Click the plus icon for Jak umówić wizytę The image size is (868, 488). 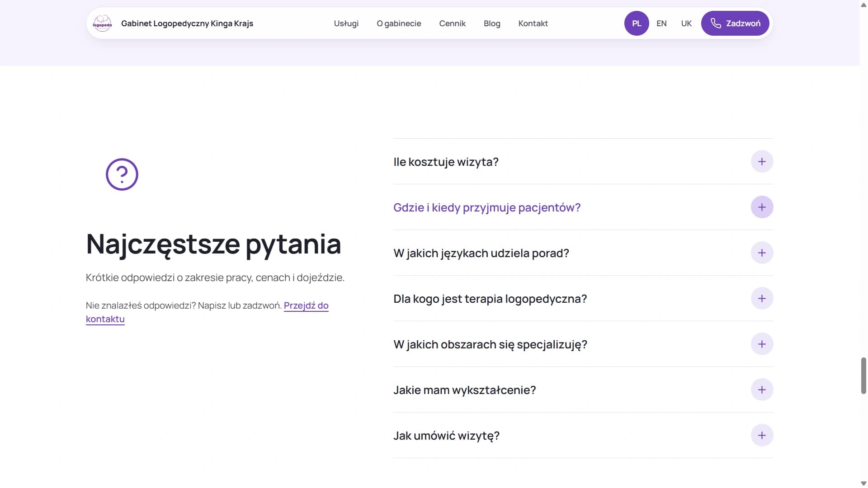tap(762, 435)
